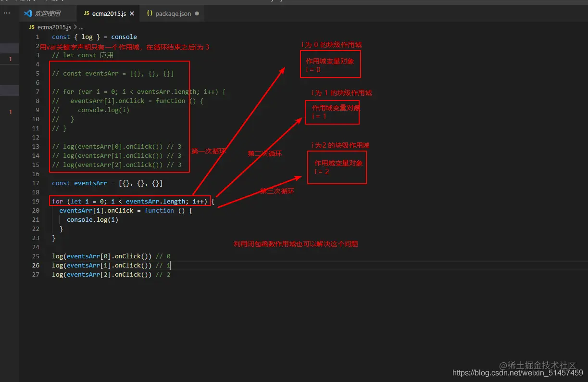Select line number 18 in the gutter

[36, 192]
